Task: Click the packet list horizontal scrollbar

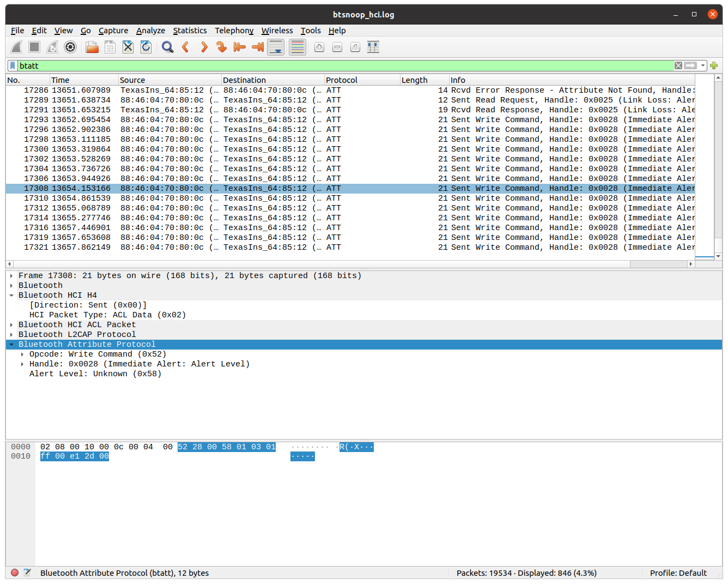Action: click(350, 264)
